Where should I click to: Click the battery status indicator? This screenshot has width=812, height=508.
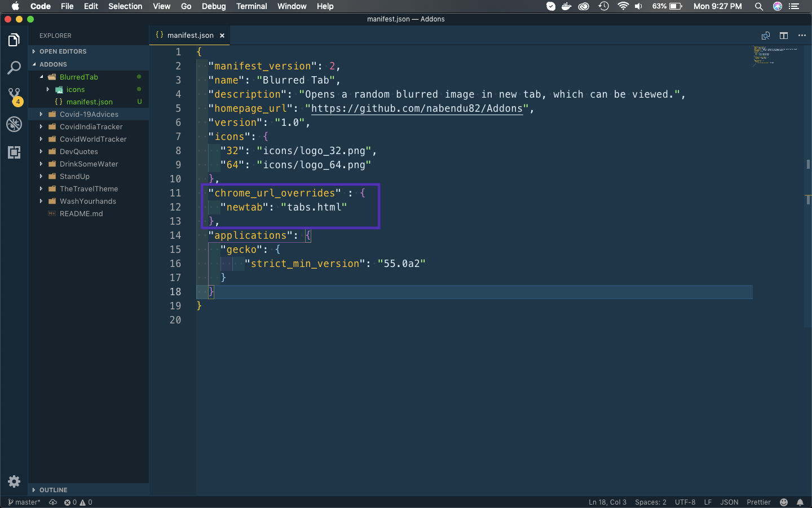coord(668,6)
